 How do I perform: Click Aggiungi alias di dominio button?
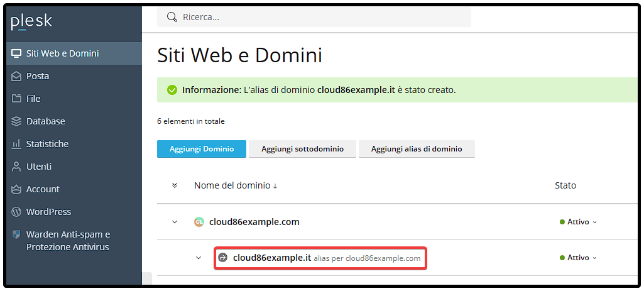(x=417, y=149)
